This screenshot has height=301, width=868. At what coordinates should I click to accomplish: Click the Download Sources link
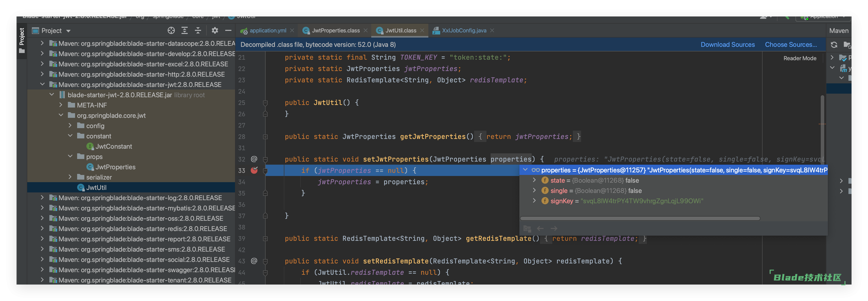click(727, 45)
